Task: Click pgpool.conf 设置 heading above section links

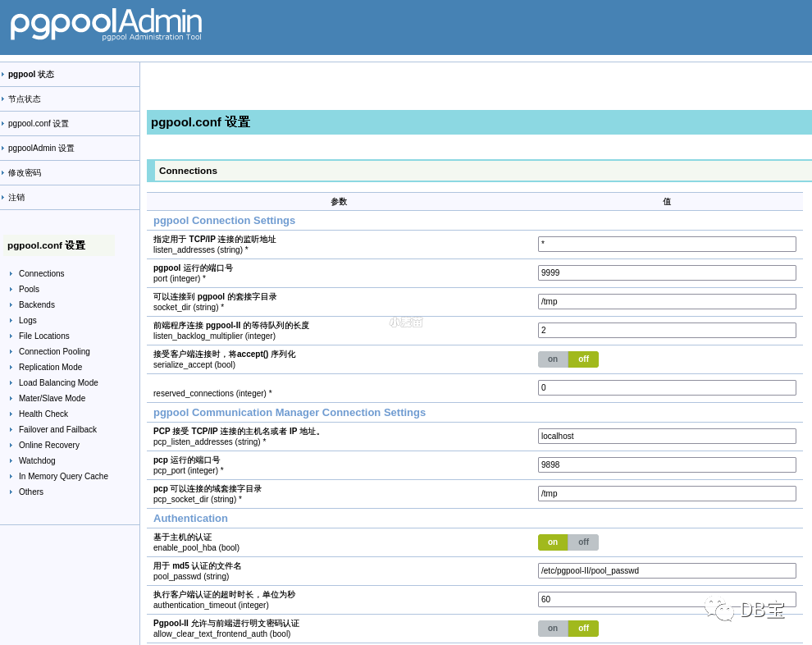Action: coord(47,245)
